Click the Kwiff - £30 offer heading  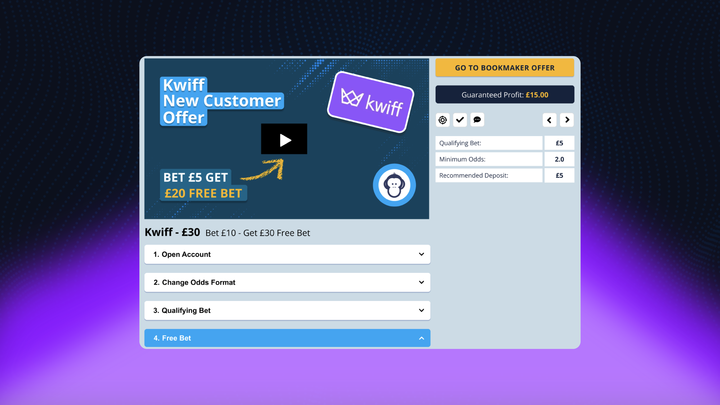tap(172, 233)
